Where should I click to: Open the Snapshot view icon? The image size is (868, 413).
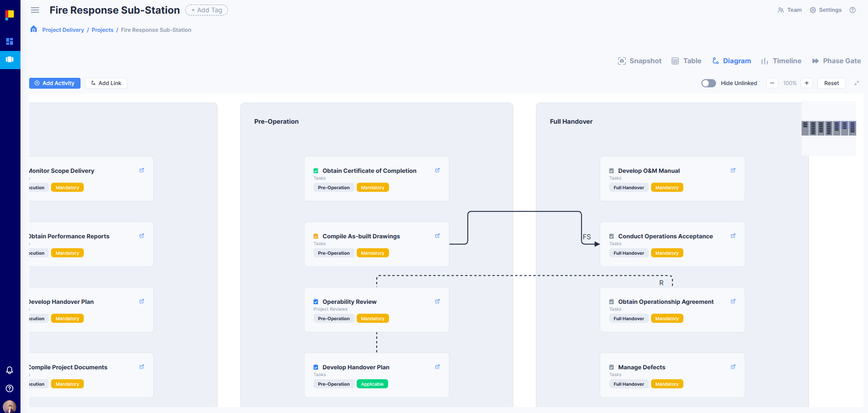[622, 60]
